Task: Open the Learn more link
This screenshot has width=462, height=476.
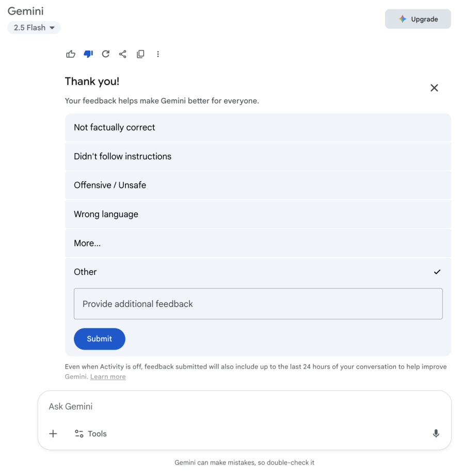Action: pos(108,377)
